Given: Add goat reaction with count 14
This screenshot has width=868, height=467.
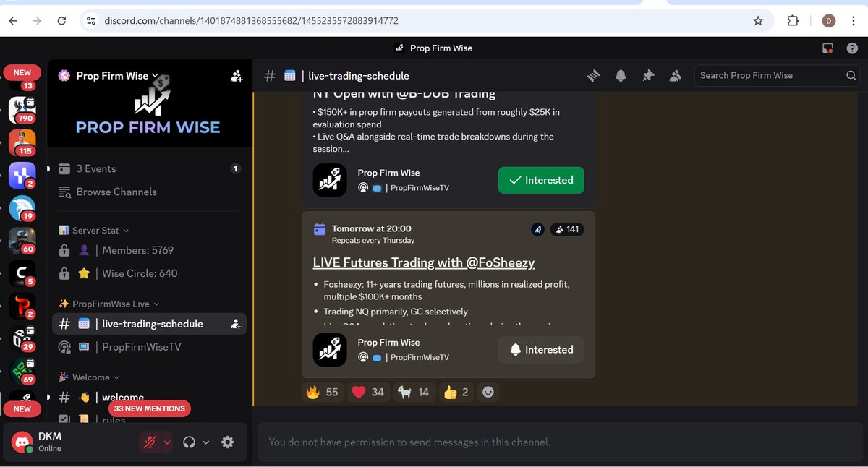Looking at the screenshot, I should 414,392.
